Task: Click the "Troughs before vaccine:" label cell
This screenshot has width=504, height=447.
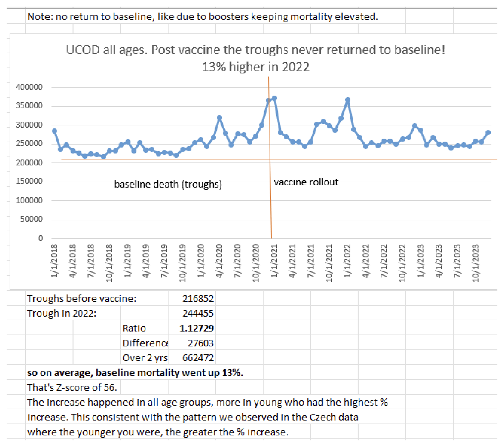Action: pyautogui.click(x=81, y=298)
